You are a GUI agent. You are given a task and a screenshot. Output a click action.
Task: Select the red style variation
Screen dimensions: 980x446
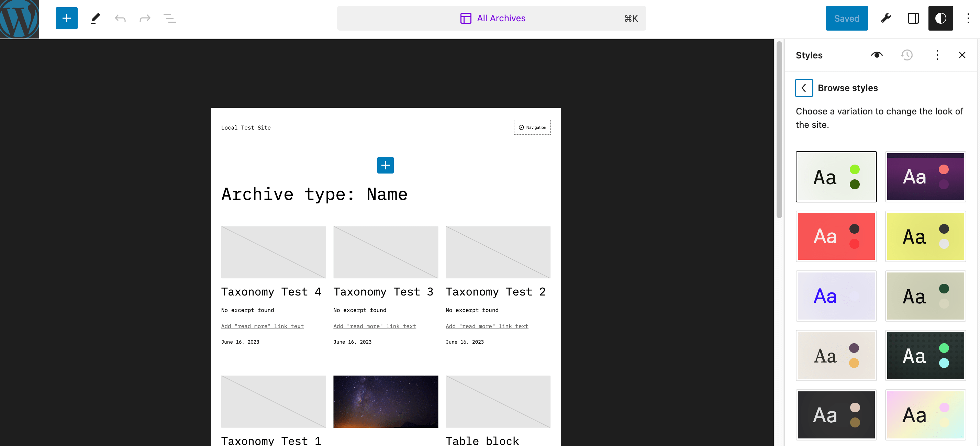(x=836, y=236)
